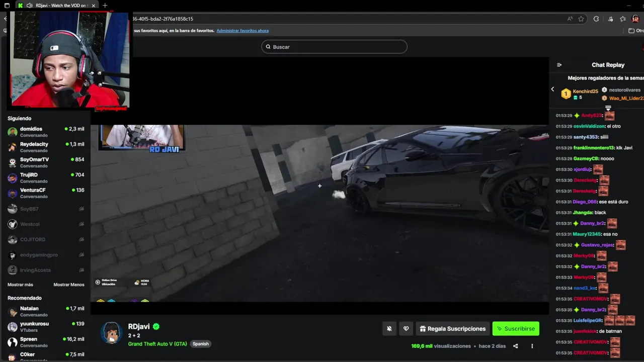Screen dimensions: 644x362
Task: Click Westcol offline status icon
Action: [82, 224]
